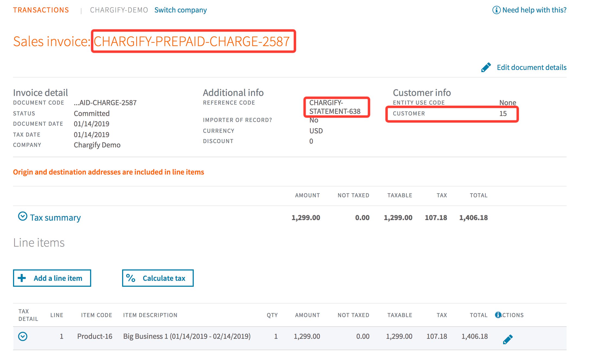594x364 pixels.
Task: Expand tax detail for line 1
Action: pos(23,336)
